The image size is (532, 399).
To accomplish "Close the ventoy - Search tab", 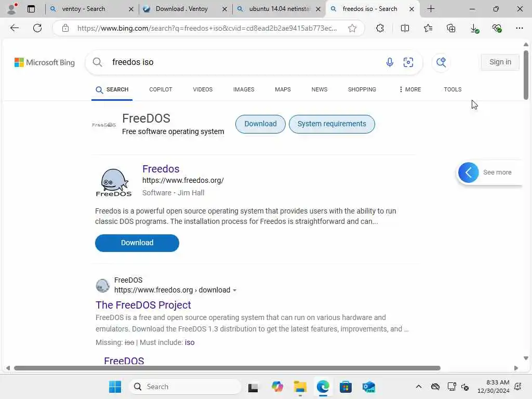I will tap(131, 9).
